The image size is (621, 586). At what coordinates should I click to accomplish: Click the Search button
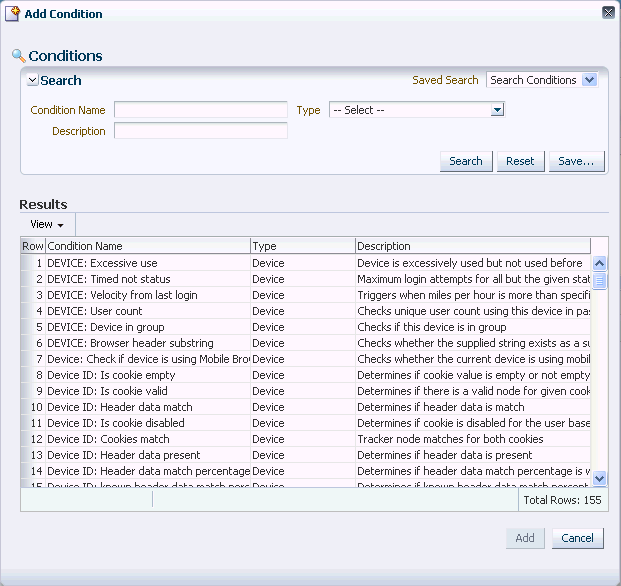pyautogui.click(x=466, y=161)
